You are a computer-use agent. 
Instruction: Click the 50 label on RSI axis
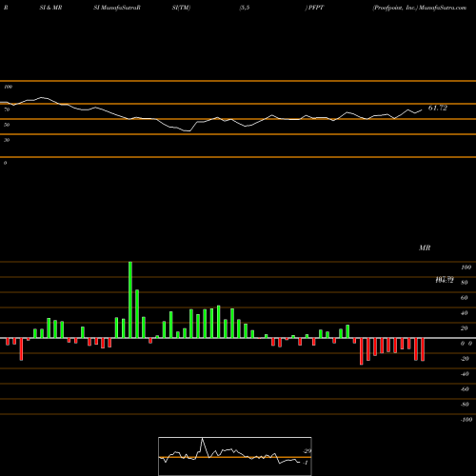point(7,125)
